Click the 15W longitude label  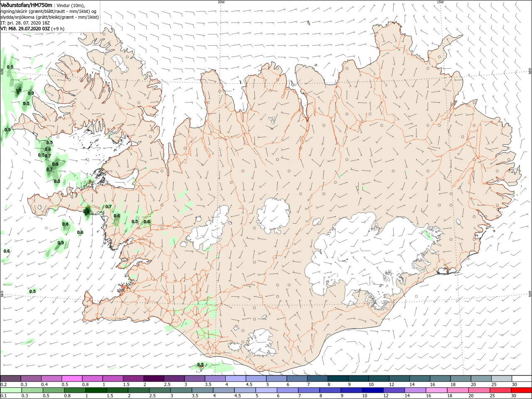click(440, 2)
